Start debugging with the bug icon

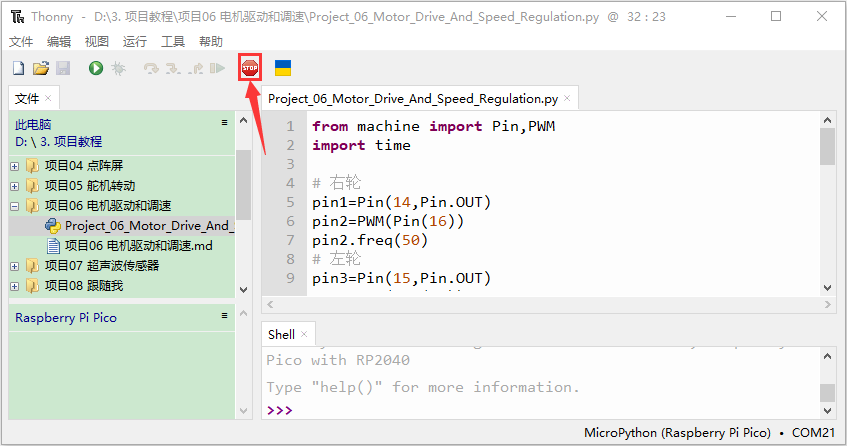(x=118, y=68)
